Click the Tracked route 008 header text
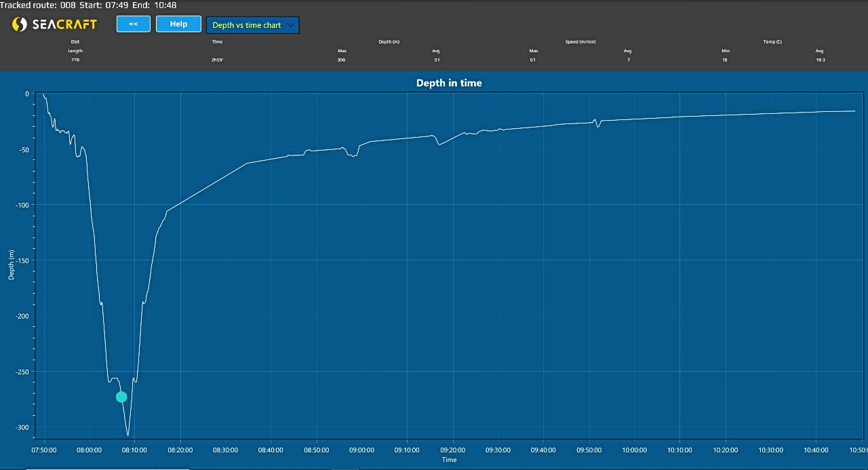Viewport: 868px width, 470px height. click(x=38, y=5)
